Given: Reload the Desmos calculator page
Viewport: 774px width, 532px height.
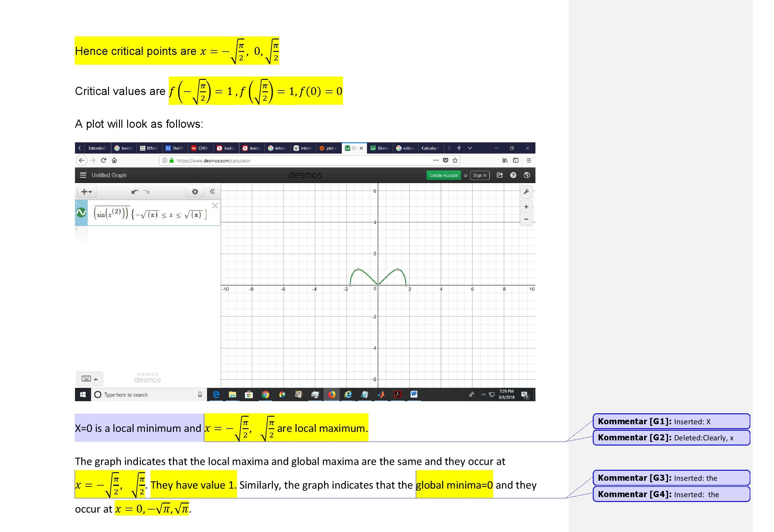Looking at the screenshot, I should 104,160.
